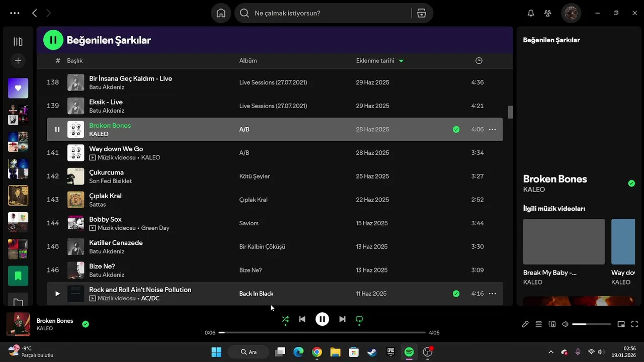This screenshot has width=644, height=362.
Task: Adjust the Spotify volume slider
Action: tap(592, 324)
